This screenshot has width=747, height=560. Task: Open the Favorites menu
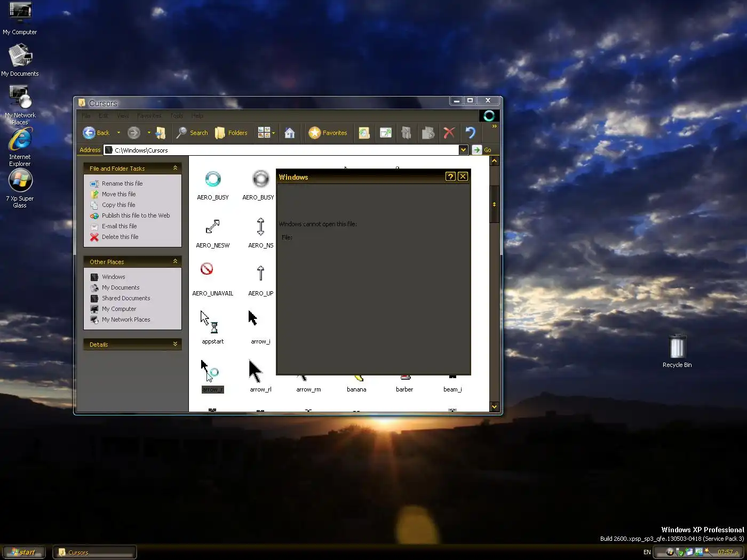(149, 116)
